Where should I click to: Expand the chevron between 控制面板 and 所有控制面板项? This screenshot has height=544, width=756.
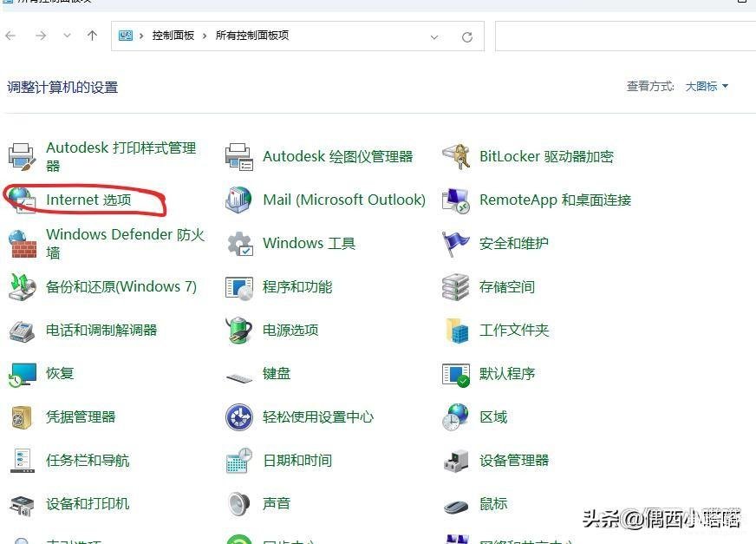point(205,36)
